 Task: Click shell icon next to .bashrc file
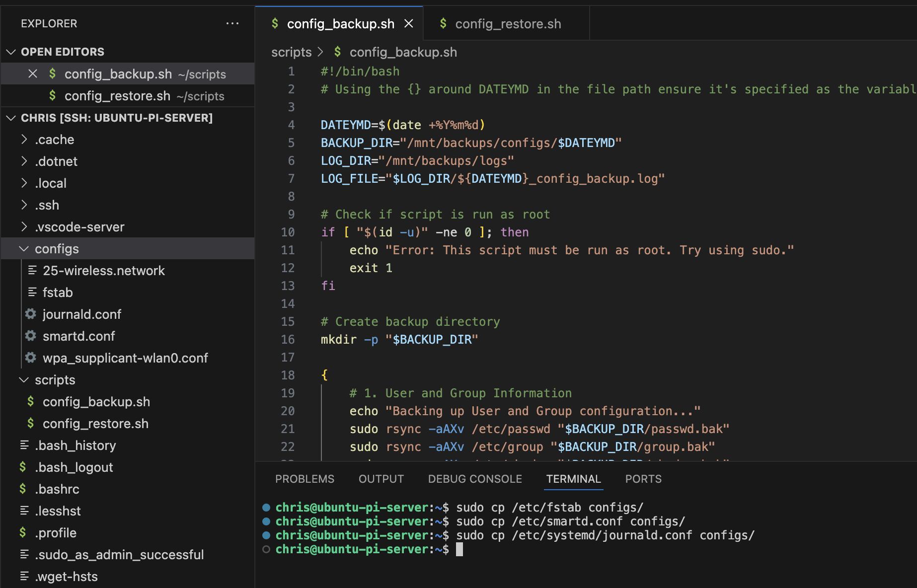tap(23, 489)
